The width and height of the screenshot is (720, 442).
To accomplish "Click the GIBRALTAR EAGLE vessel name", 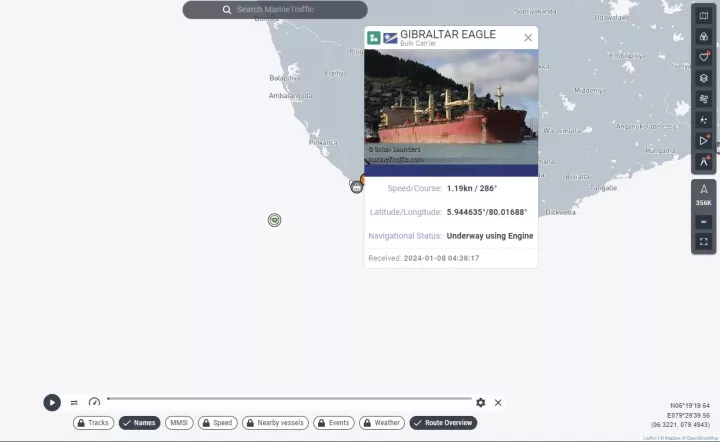I will click(x=448, y=34).
